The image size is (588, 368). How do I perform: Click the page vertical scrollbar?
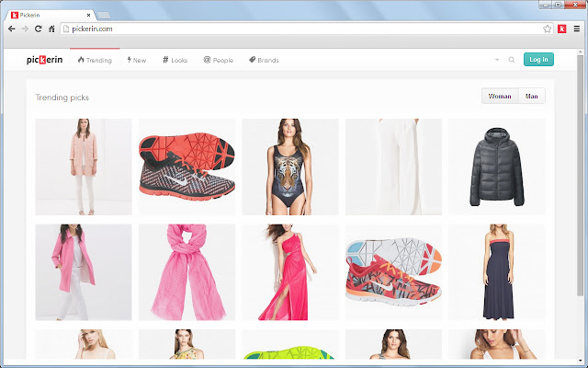(580, 174)
